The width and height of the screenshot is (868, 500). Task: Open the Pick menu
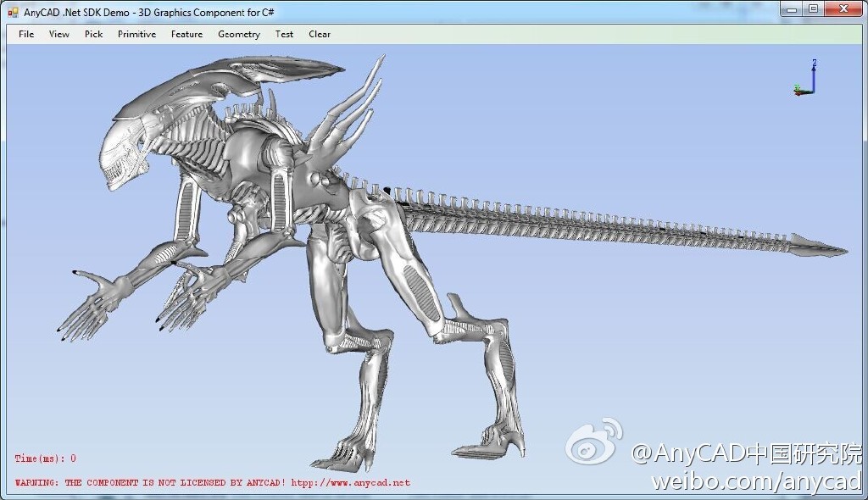tap(93, 35)
